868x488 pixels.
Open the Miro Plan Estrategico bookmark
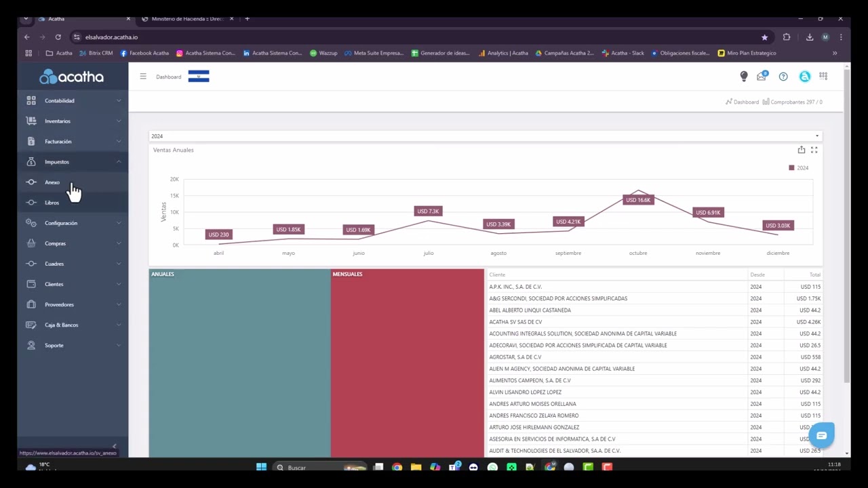coord(747,53)
